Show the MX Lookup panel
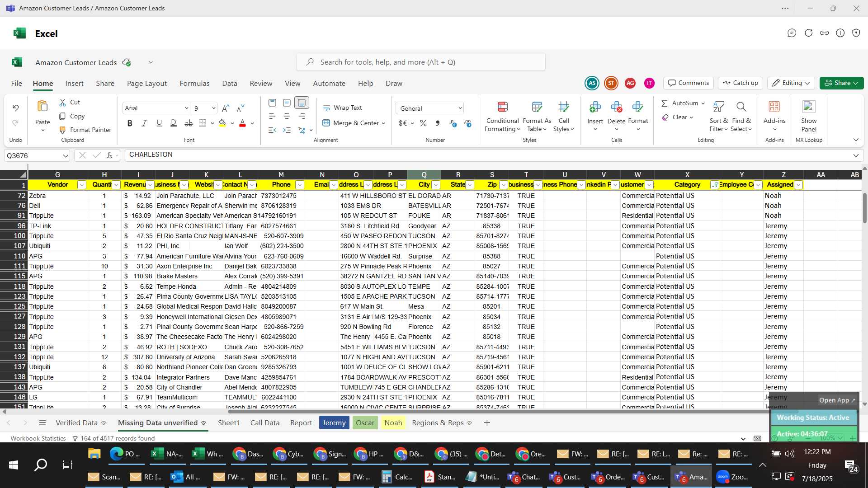The image size is (868, 488). click(x=809, y=117)
